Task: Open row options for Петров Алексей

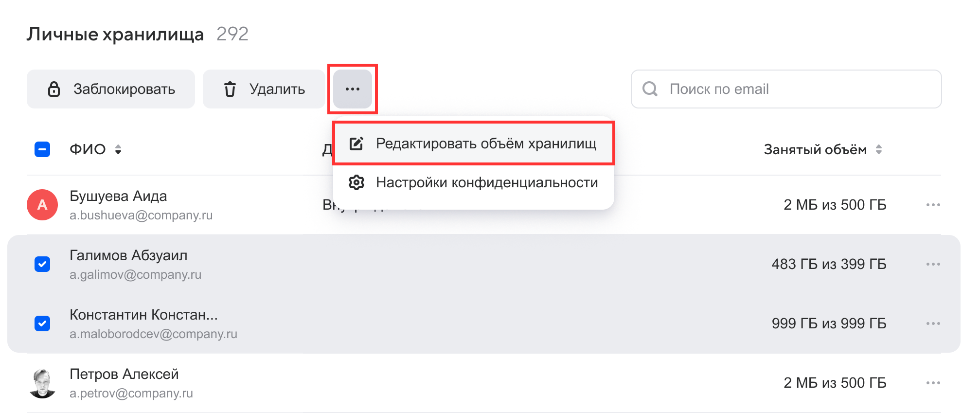Action: click(933, 383)
